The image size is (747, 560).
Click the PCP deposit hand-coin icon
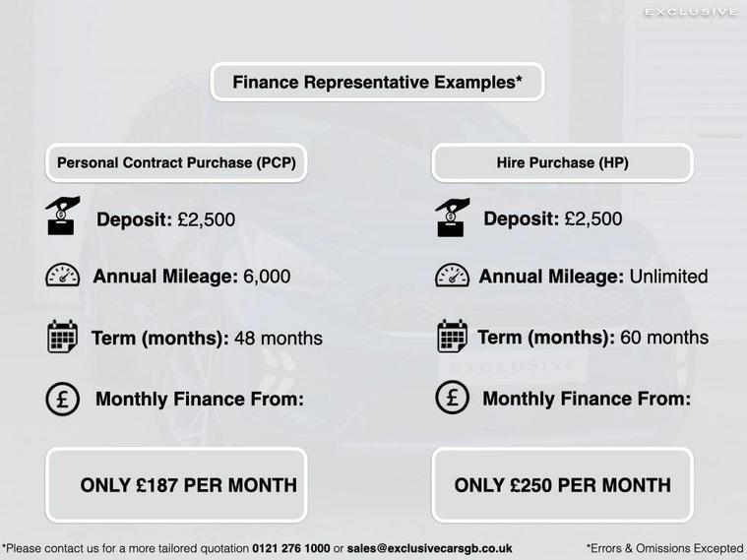coord(62,216)
